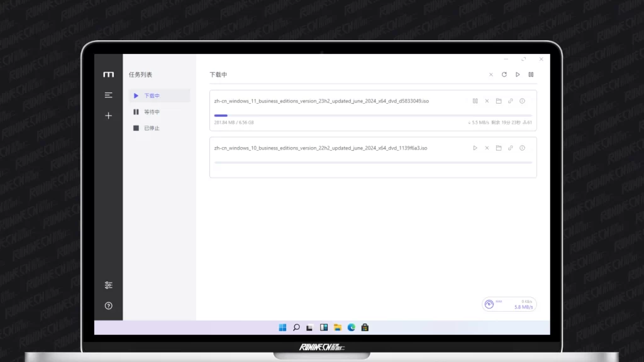Open preferences via the sliders icon
Image resolution: width=644 pixels, height=362 pixels.
pyautogui.click(x=109, y=285)
